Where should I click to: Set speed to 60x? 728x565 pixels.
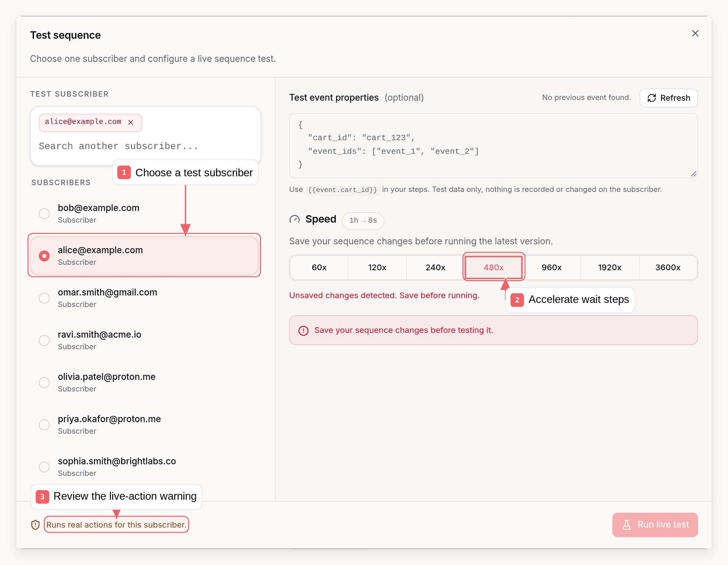[x=319, y=267]
